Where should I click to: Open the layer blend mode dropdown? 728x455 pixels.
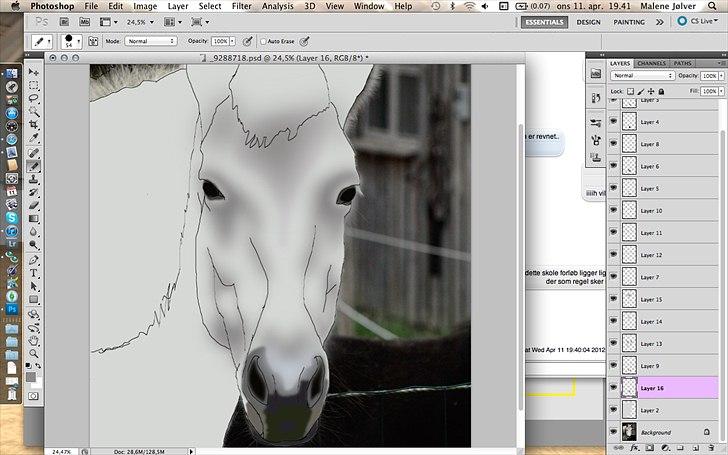click(642, 75)
